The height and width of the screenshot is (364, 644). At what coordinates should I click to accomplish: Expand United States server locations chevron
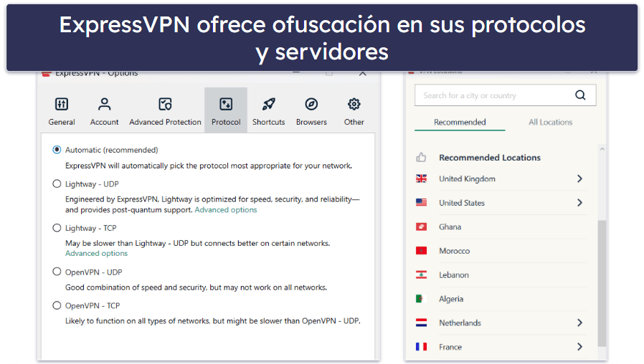click(579, 202)
